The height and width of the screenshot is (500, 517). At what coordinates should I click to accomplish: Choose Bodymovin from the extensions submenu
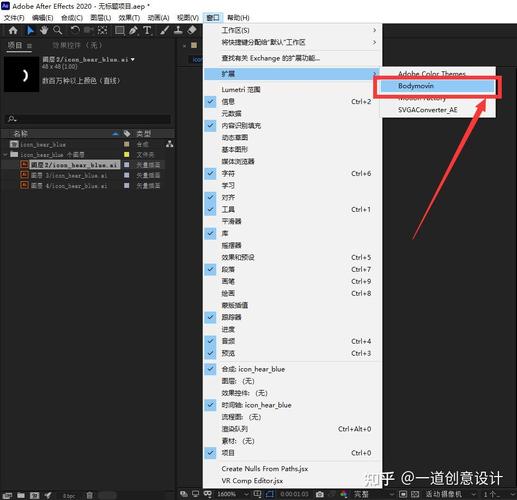coord(438,86)
